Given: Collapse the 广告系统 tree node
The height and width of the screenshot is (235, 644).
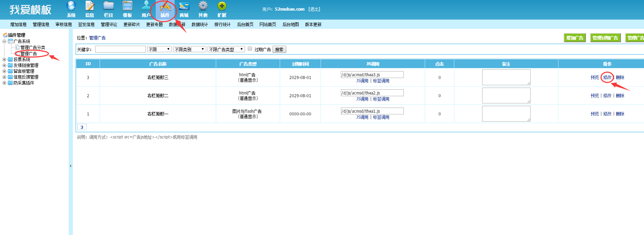Looking at the screenshot, I should tap(4, 41).
